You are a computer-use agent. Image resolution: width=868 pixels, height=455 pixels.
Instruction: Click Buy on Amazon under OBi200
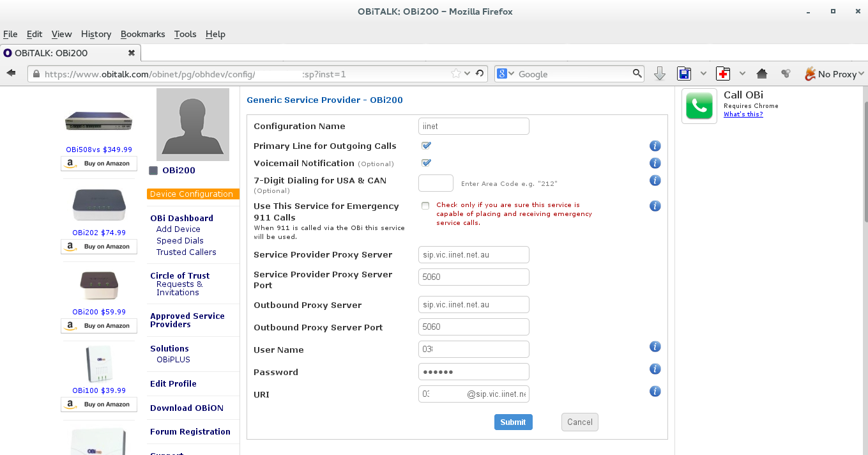99,326
